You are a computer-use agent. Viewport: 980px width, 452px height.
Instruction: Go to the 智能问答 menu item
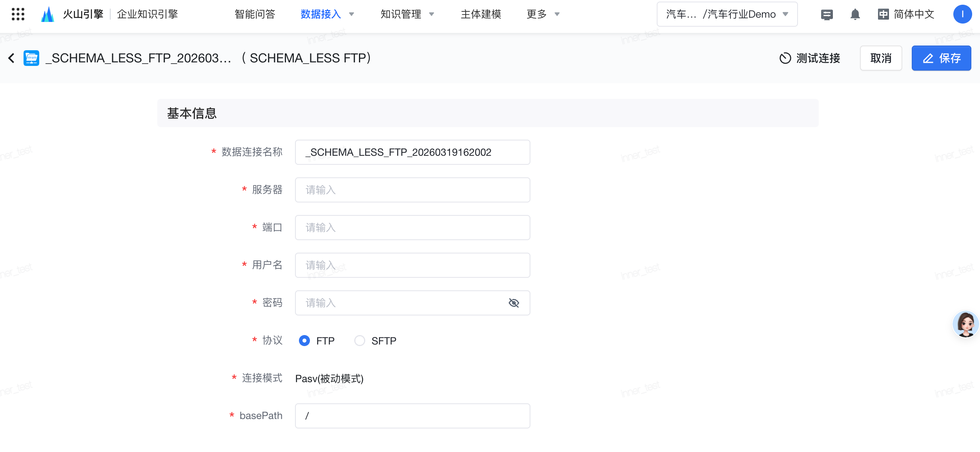pyautogui.click(x=255, y=14)
